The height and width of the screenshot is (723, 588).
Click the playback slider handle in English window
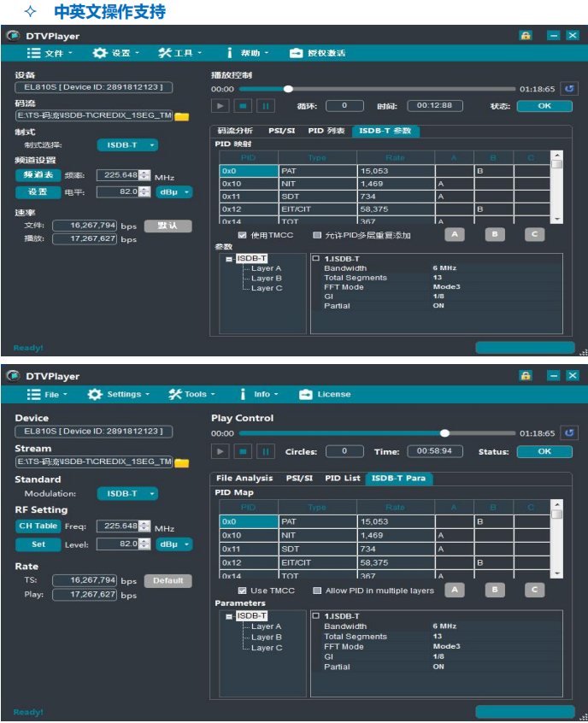tap(444, 433)
